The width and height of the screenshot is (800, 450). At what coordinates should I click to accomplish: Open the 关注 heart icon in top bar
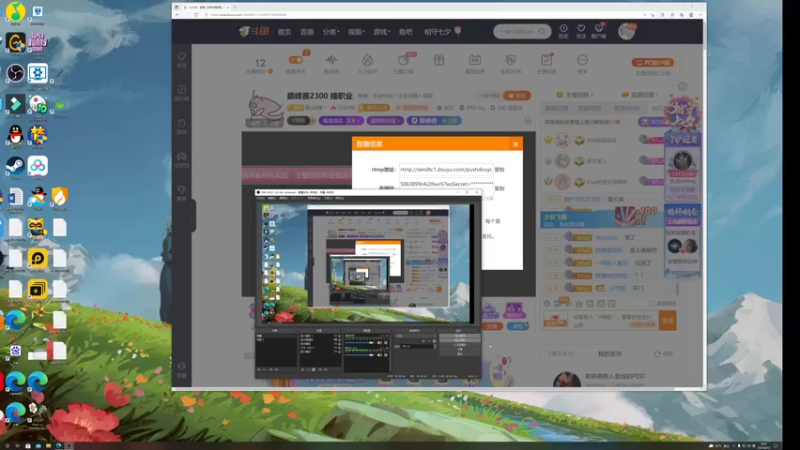[581, 29]
